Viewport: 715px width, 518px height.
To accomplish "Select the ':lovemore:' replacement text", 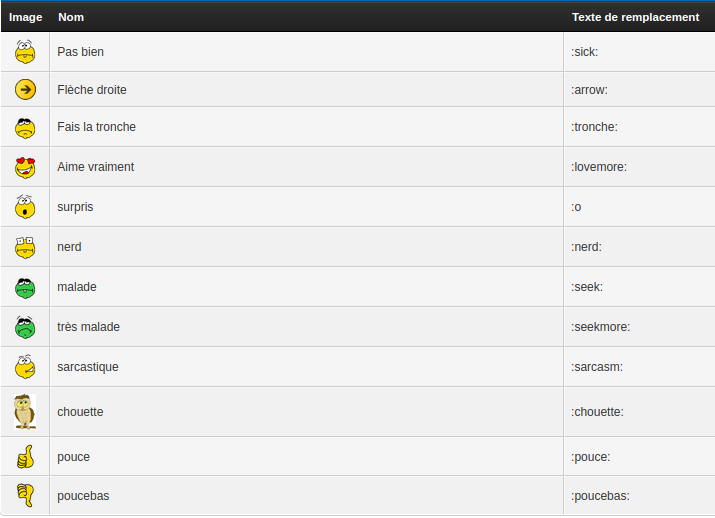I will click(599, 167).
